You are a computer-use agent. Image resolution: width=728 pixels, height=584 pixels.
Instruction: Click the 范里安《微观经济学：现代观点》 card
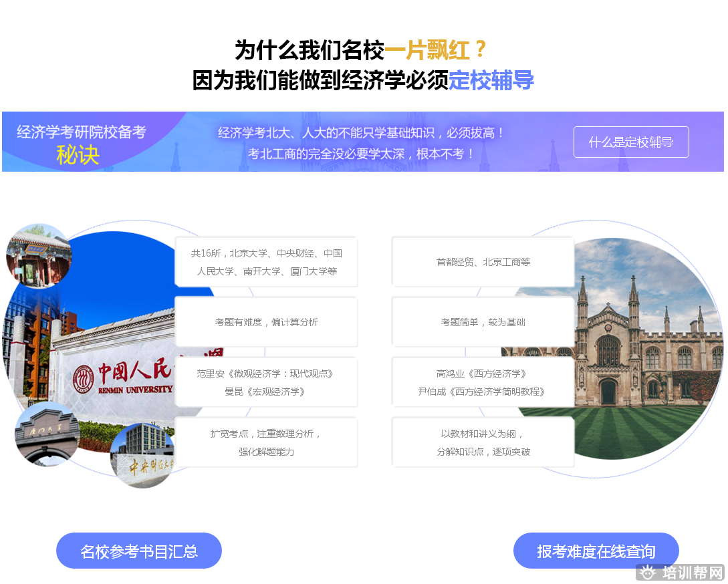point(266,382)
